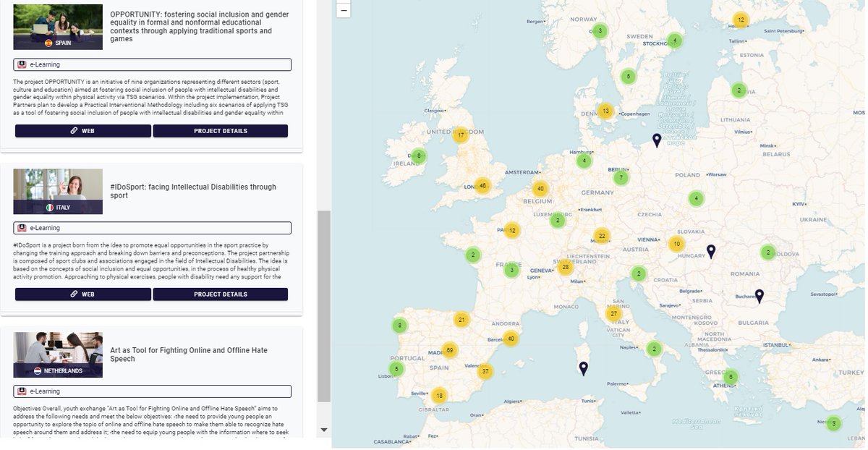Select cluster marker 2 in western France
The image size is (868, 450).
coord(472,255)
